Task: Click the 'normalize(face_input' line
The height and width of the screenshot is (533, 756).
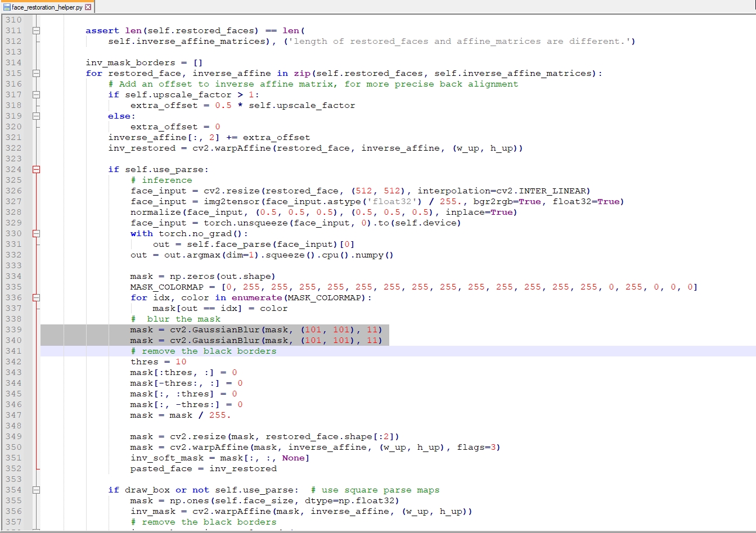Action: 324,213
